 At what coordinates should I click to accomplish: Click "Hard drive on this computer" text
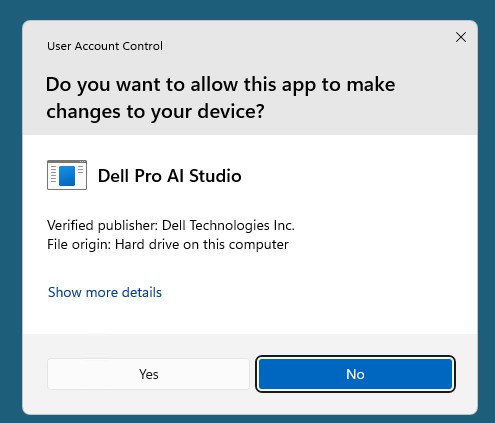pyautogui.click(x=202, y=245)
